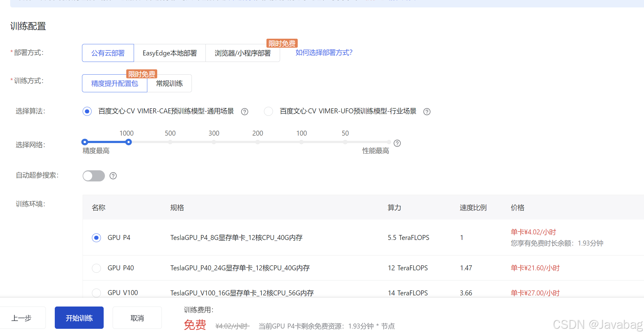
Task: Switch to EasyEdge本地部署 deployment tab
Action: point(170,53)
